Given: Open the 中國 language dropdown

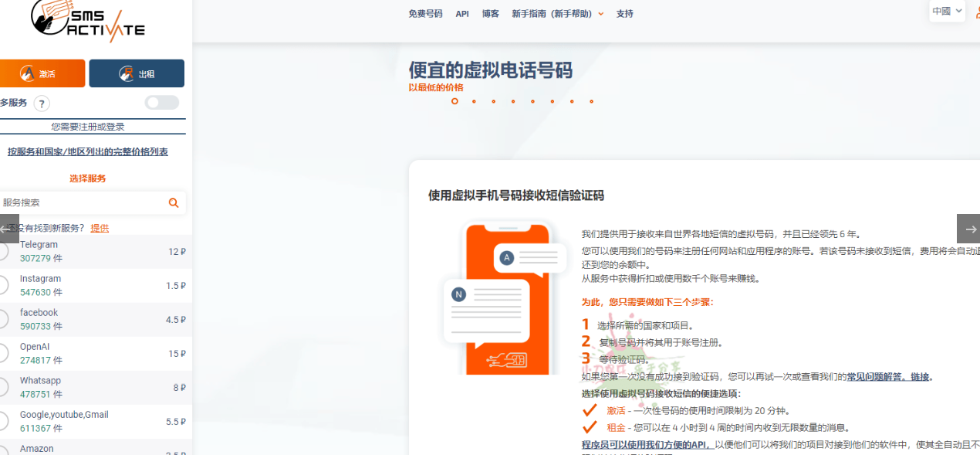Looking at the screenshot, I should click(x=947, y=11).
